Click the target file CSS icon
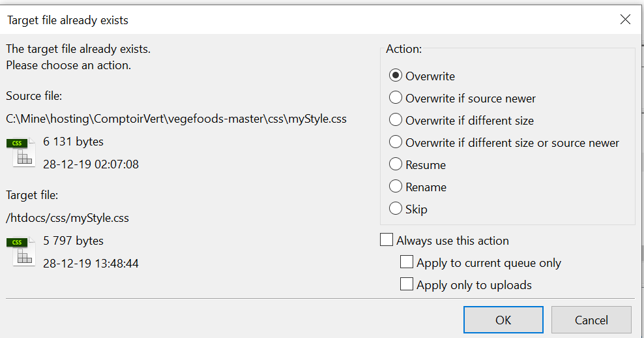 point(21,252)
